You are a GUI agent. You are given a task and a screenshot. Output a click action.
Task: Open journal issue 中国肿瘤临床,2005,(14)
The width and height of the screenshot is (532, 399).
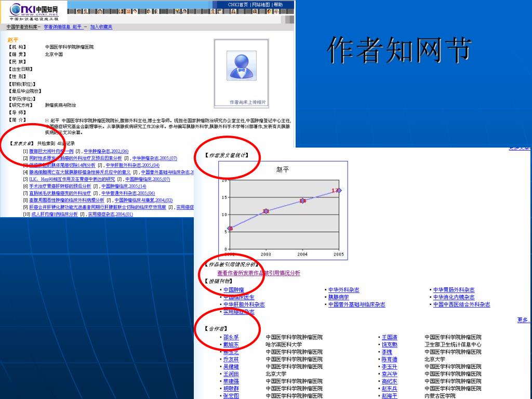tap(124, 187)
